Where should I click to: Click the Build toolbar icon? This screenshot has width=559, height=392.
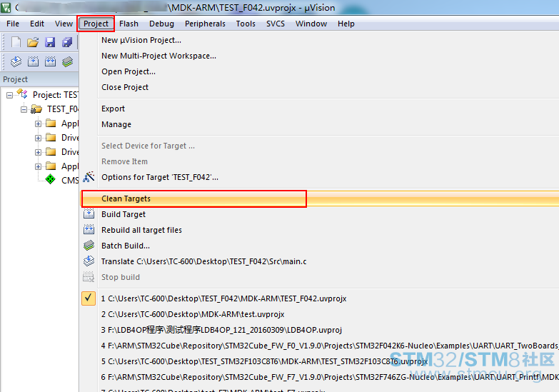coord(33,61)
